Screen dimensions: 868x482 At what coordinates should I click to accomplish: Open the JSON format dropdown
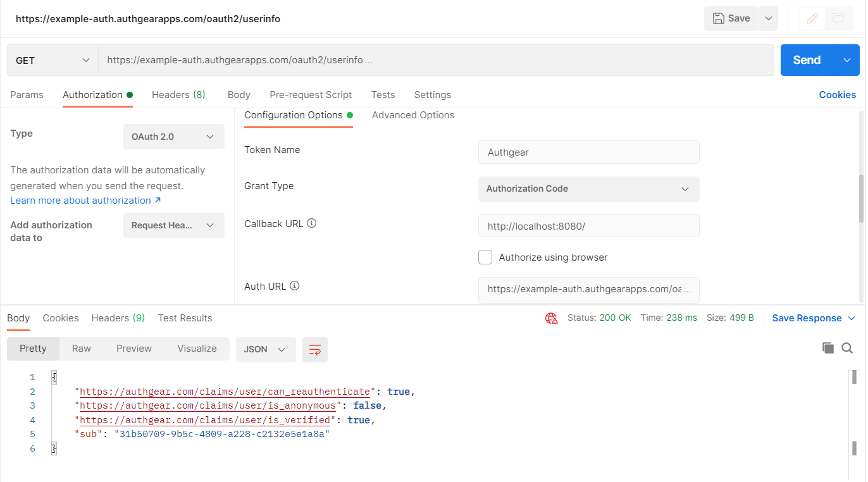tap(266, 349)
